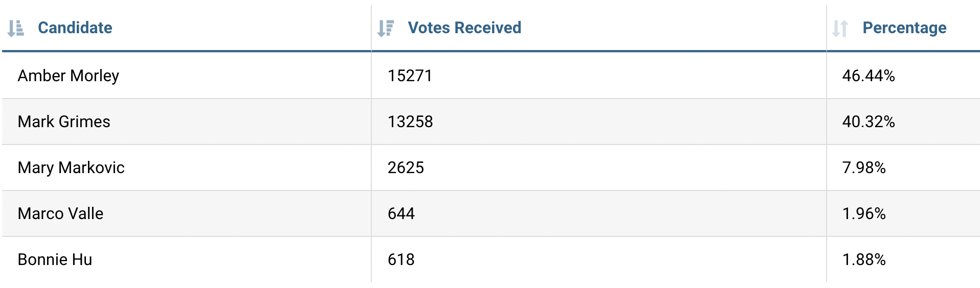Select the Mark Grimes name cell
This screenshot has height=288, width=980.
pyautogui.click(x=64, y=122)
